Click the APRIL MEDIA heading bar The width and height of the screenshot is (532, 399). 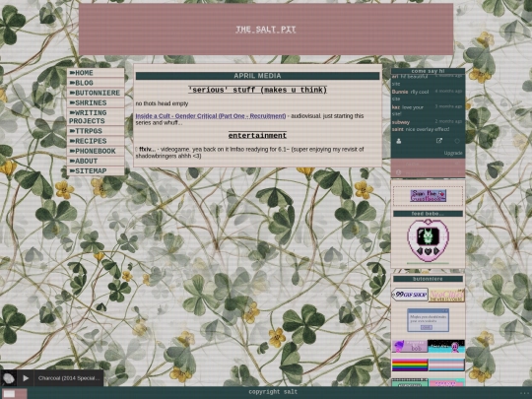click(257, 76)
